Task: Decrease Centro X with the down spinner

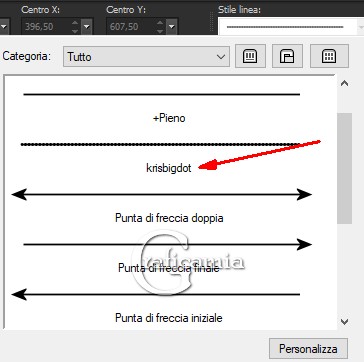Action: pos(75,30)
